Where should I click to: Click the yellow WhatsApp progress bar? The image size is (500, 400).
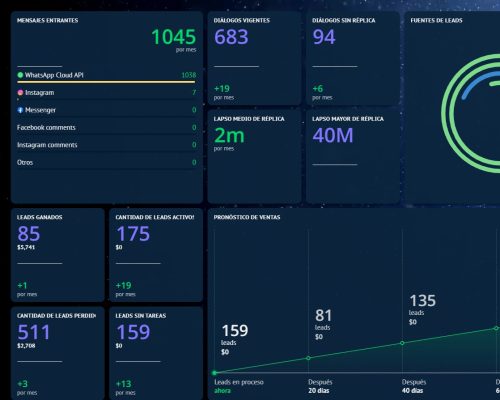point(106,81)
